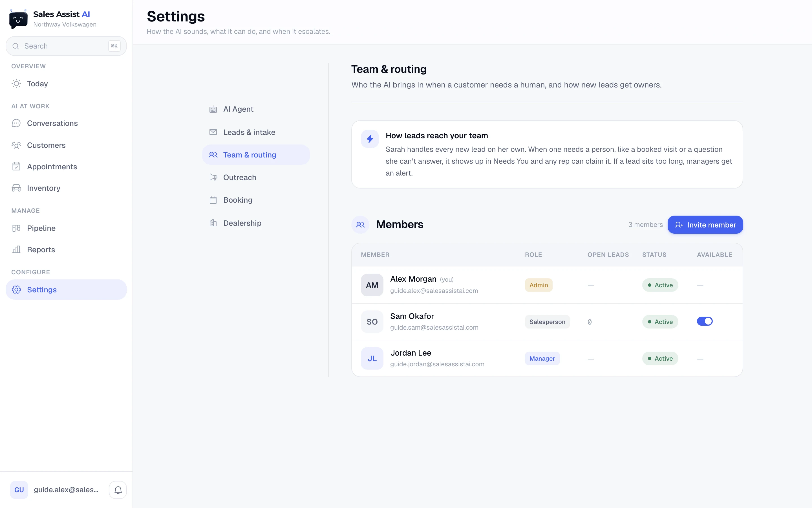Click the Sales Assist AI robot logo
The height and width of the screenshot is (508, 812).
pyautogui.click(x=18, y=19)
